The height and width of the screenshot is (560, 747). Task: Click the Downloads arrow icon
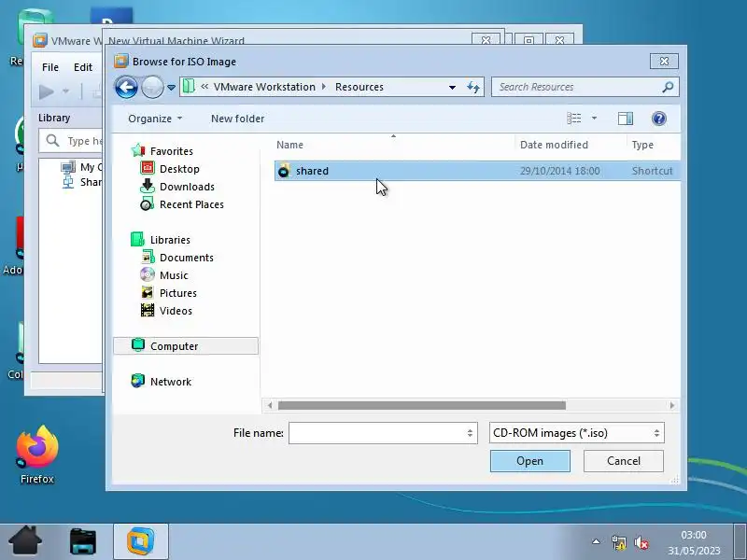tap(148, 186)
